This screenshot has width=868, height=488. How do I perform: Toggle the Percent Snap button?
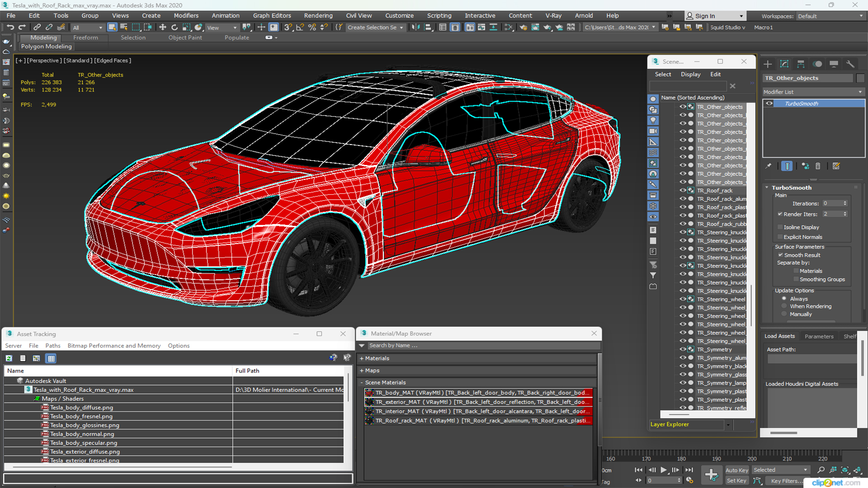pos(312,28)
